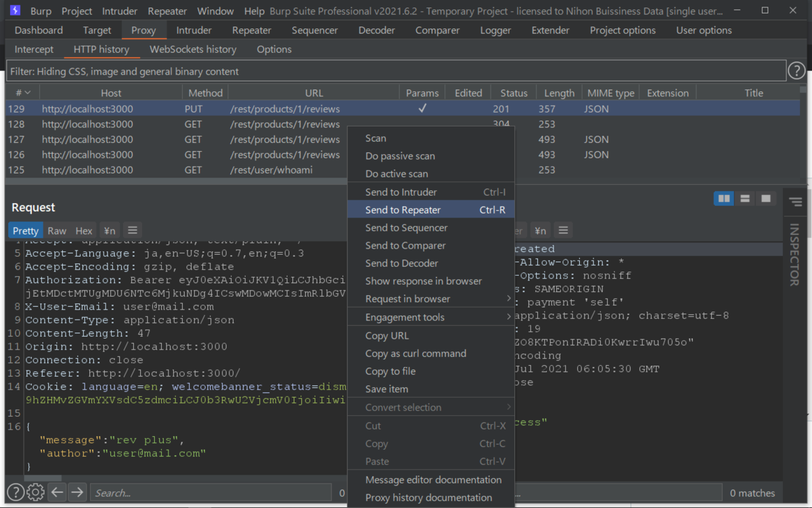Viewport: 812px width, 508px height.
Task: Switch to the Decoder tab
Action: click(x=377, y=30)
